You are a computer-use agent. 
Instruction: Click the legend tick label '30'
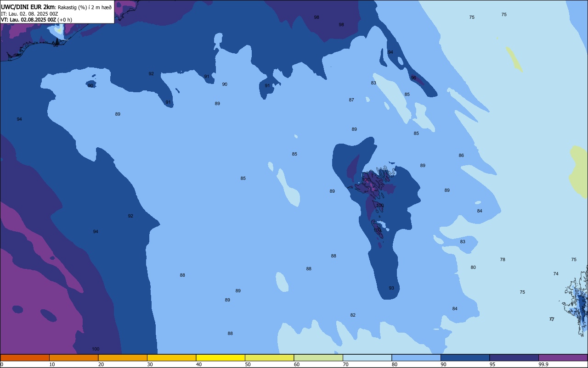tap(150, 364)
